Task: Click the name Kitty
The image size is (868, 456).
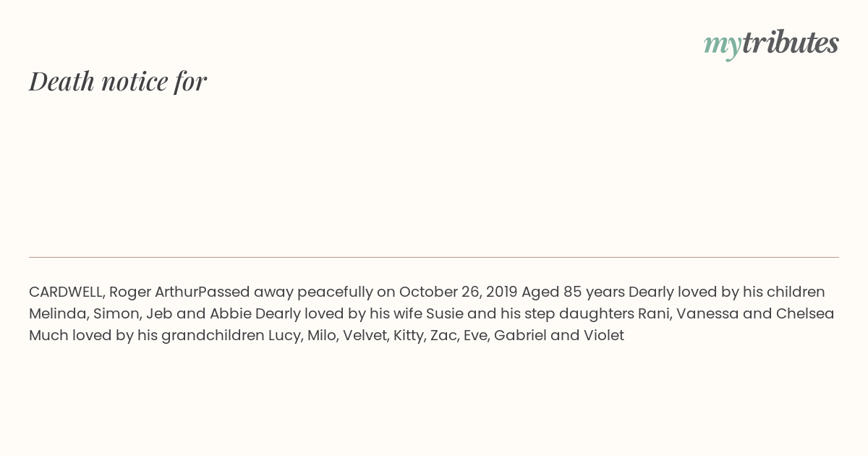Action: pos(409,336)
